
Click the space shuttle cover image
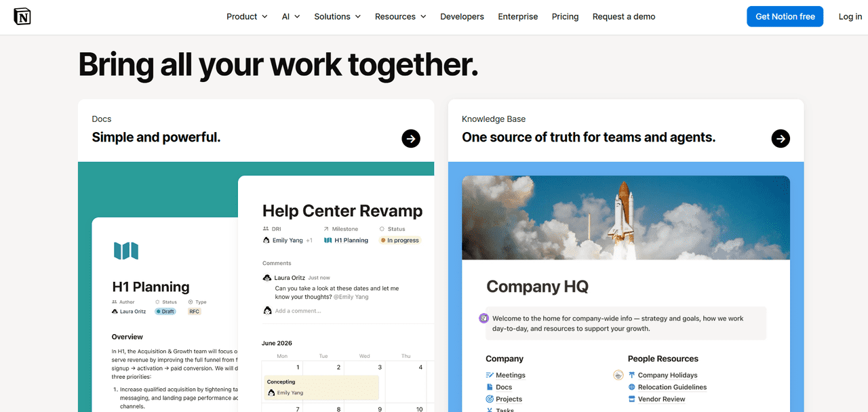(x=626, y=218)
